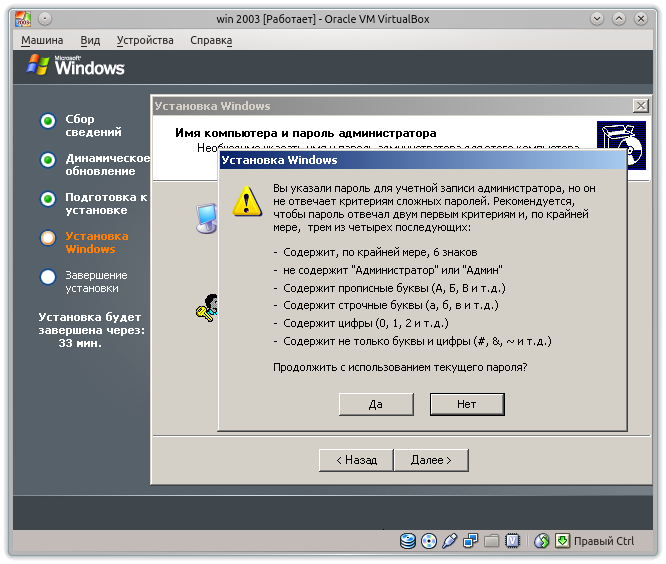Image resolution: width=666 pixels, height=564 pixels.
Task: Click heading 'Имя компьютера и пароль администратора'
Action: pos(306,133)
